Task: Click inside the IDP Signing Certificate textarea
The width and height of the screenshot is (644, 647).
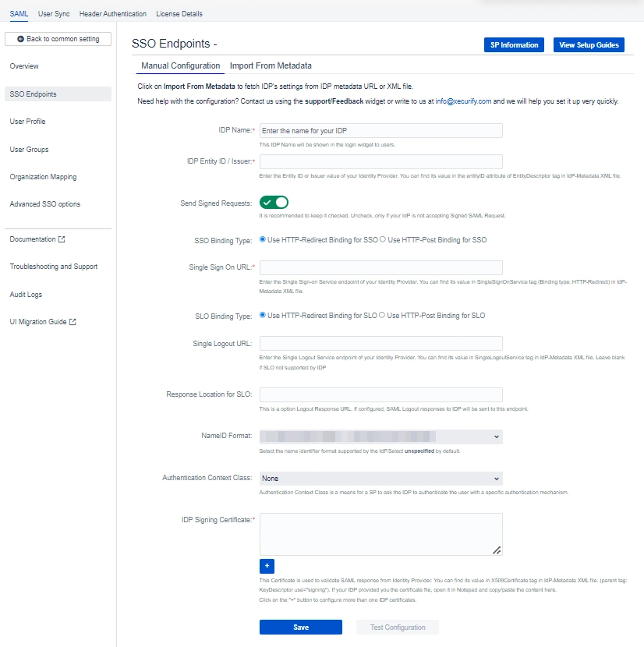Action: pyautogui.click(x=380, y=534)
